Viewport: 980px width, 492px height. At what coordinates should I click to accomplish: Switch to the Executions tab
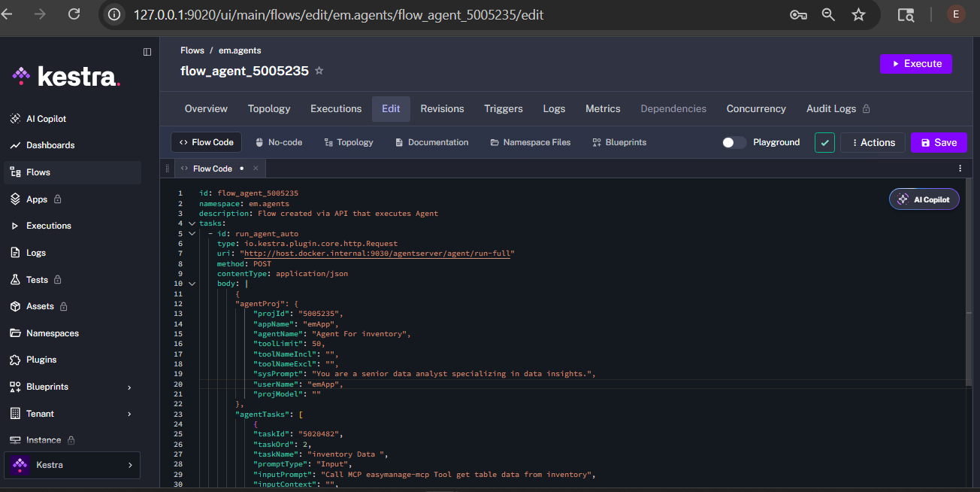click(336, 109)
